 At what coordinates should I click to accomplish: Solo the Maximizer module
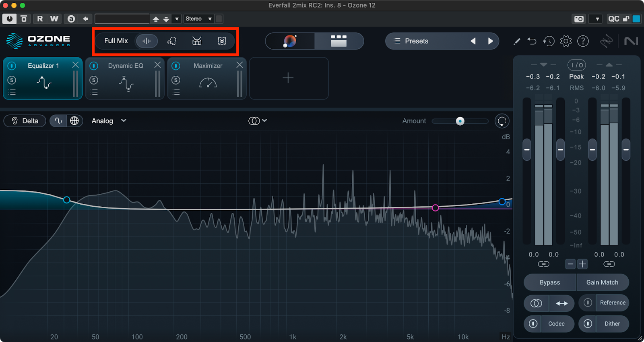[176, 80]
